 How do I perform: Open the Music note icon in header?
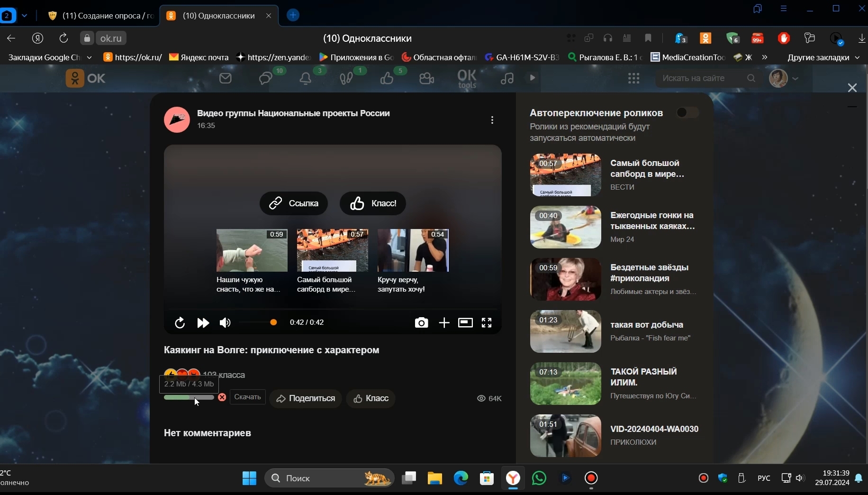(x=506, y=78)
